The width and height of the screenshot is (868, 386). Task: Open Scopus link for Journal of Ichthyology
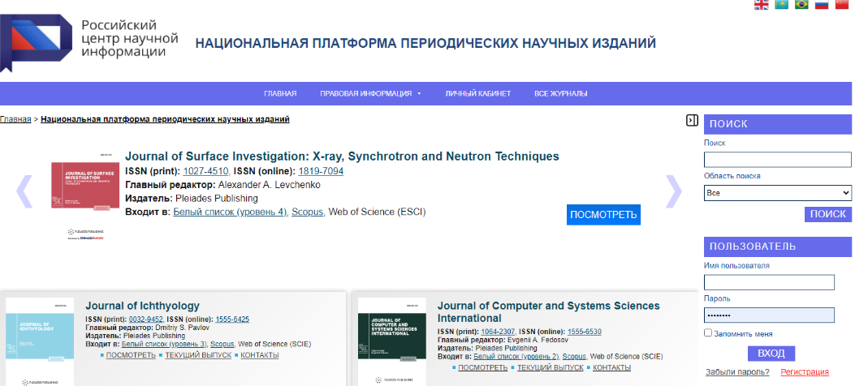coord(222,343)
